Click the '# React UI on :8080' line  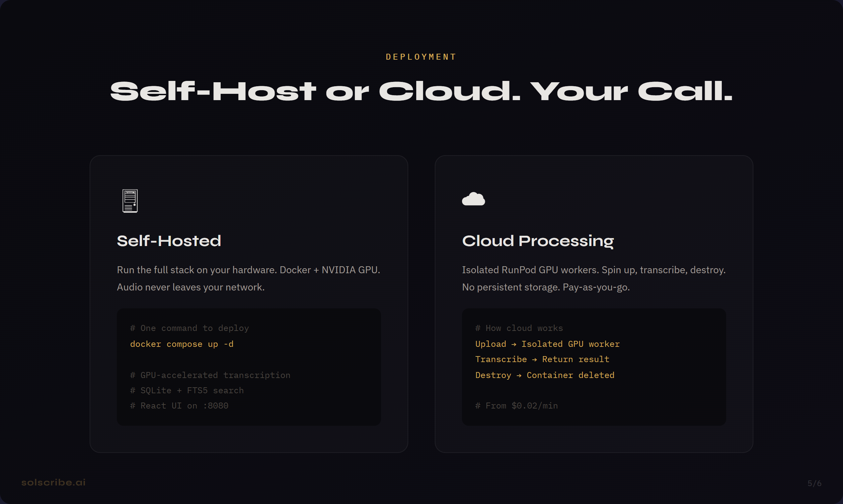point(179,406)
